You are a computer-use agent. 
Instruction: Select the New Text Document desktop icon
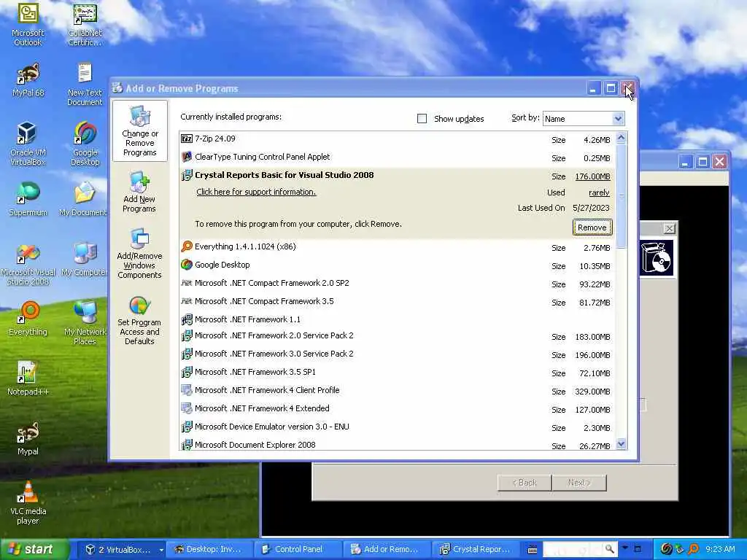85,85
